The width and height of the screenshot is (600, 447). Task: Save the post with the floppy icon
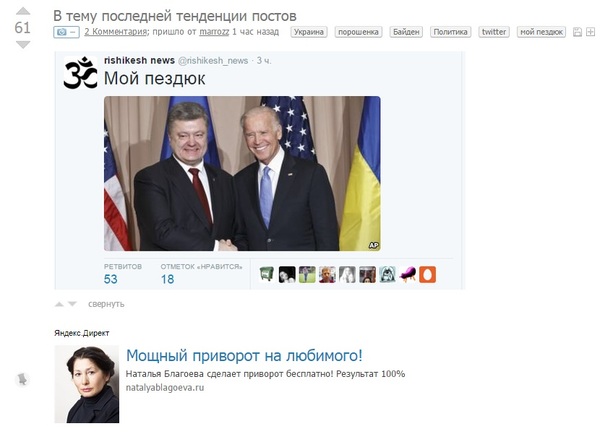point(577,32)
